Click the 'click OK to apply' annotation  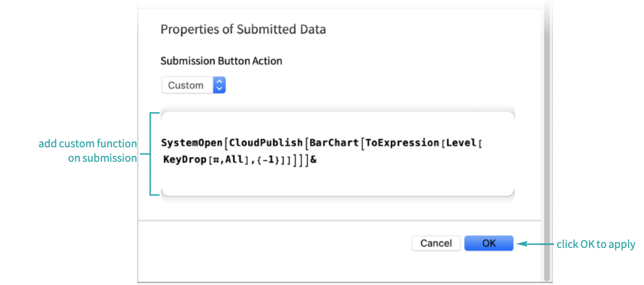596,244
